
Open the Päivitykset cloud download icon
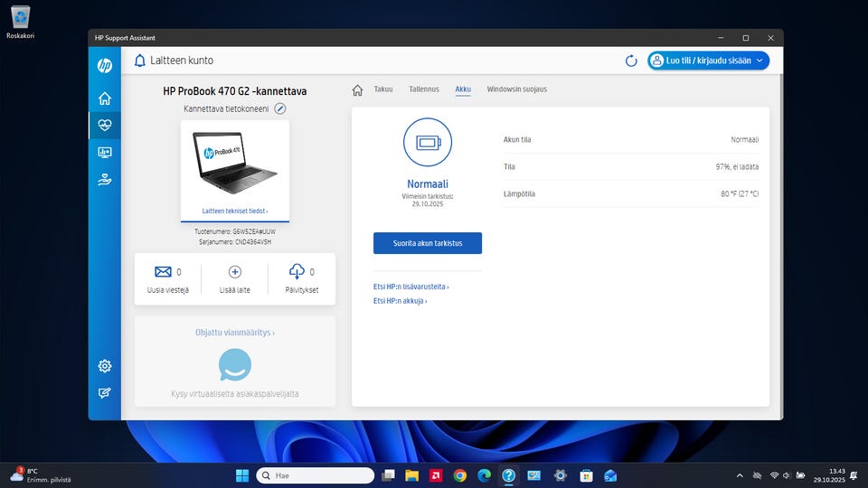(x=297, y=271)
